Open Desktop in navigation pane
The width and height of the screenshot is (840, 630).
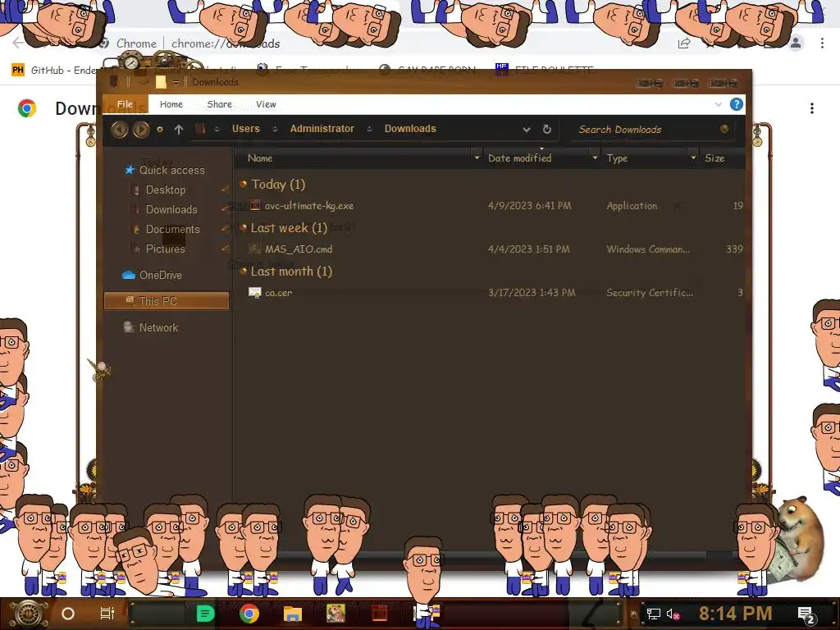(166, 190)
